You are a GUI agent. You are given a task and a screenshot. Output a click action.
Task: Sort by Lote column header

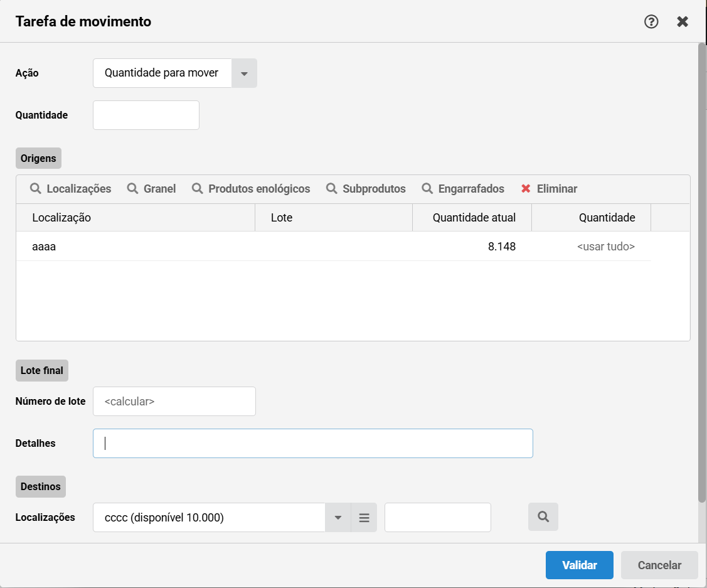[x=334, y=218]
